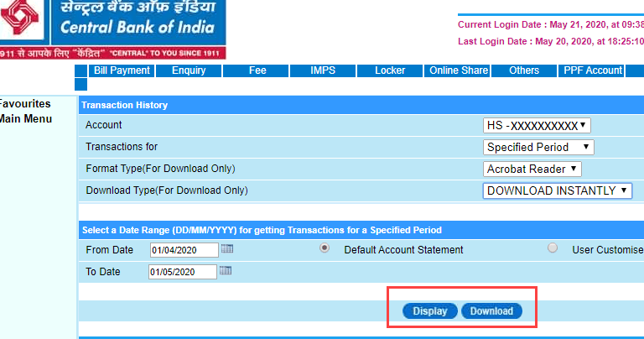This screenshot has width=644, height=339.
Task: Open calendar picker beside From Date
Action: (227, 248)
